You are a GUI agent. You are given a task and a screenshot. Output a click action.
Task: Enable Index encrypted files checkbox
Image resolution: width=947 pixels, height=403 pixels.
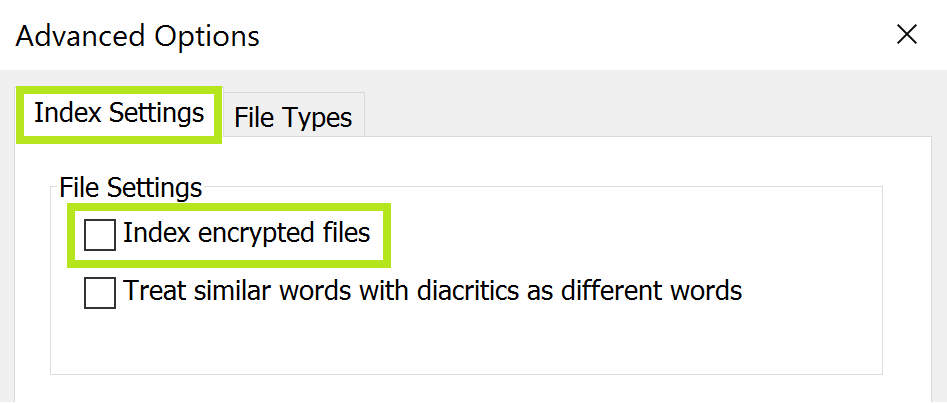pos(100,235)
